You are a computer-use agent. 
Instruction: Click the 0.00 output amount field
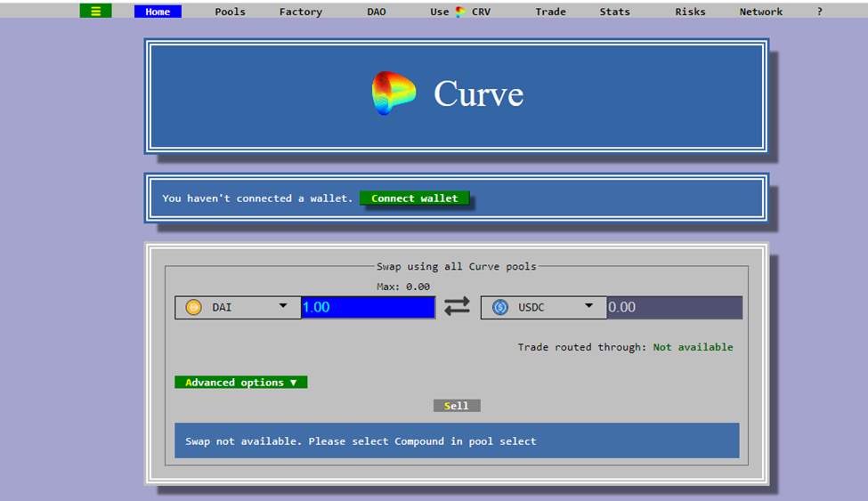click(674, 307)
